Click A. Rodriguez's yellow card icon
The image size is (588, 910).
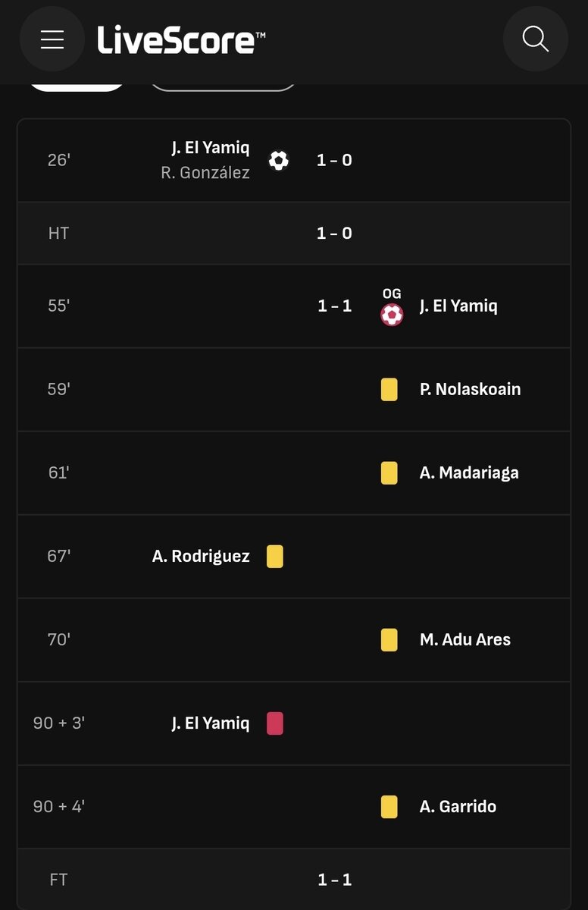[274, 557]
